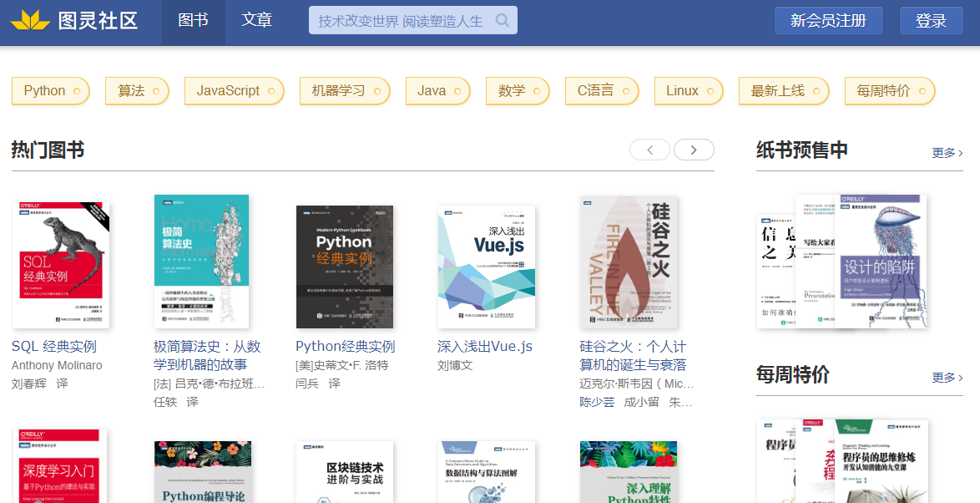This screenshot has height=503, width=980.
Task: Click the 深入浅出Vue.js title link
Action: point(485,347)
